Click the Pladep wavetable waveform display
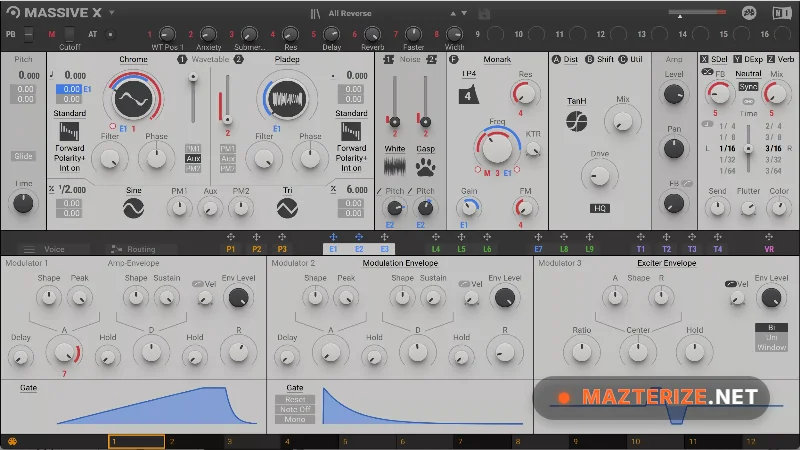The image size is (800, 450). (x=287, y=98)
